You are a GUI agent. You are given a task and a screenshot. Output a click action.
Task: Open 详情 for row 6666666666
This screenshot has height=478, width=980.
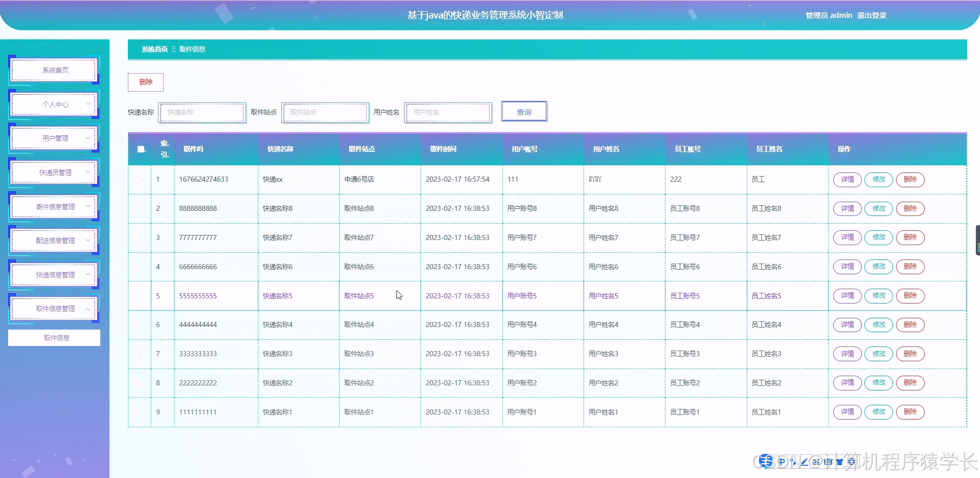(848, 267)
